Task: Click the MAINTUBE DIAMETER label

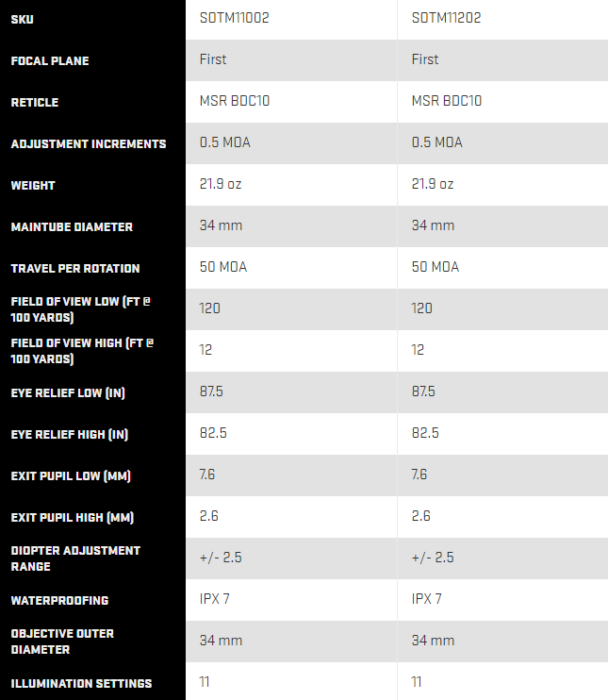Action: [72, 226]
